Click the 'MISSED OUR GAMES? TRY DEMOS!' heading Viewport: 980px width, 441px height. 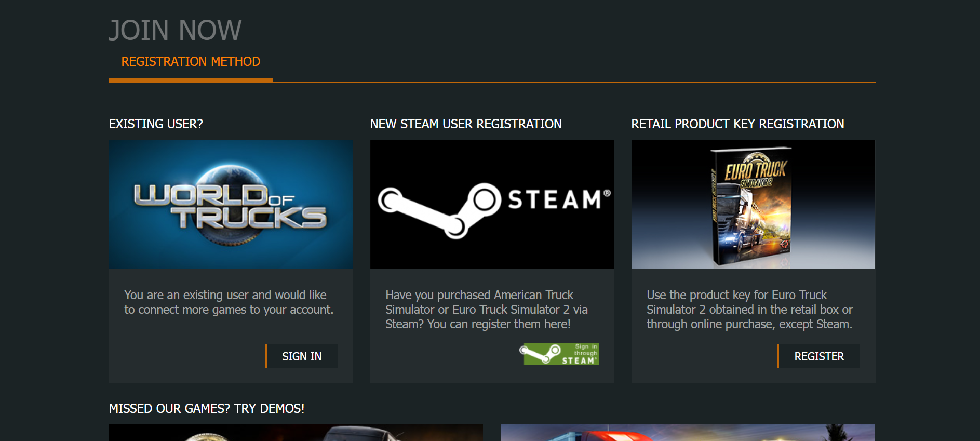tap(207, 409)
